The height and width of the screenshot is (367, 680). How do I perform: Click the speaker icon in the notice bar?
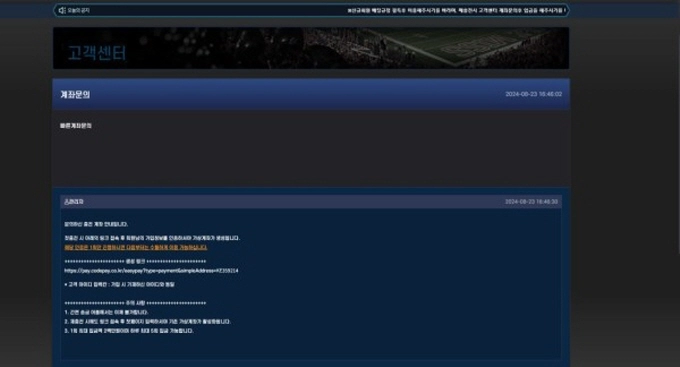62,10
